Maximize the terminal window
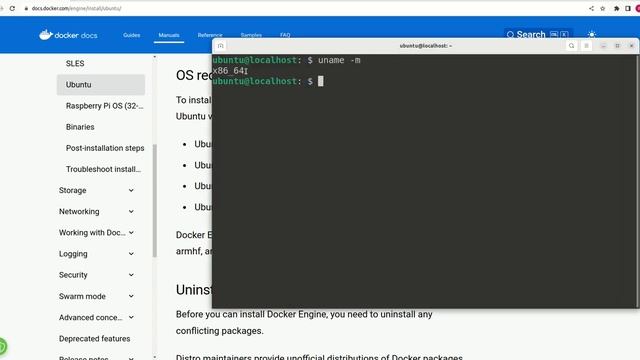 pyautogui.click(x=617, y=46)
